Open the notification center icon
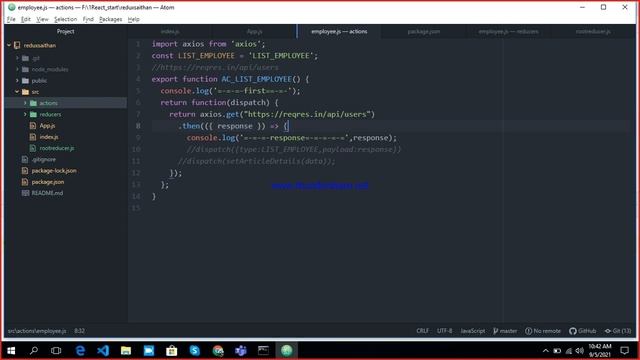The image size is (640, 360). point(624,351)
